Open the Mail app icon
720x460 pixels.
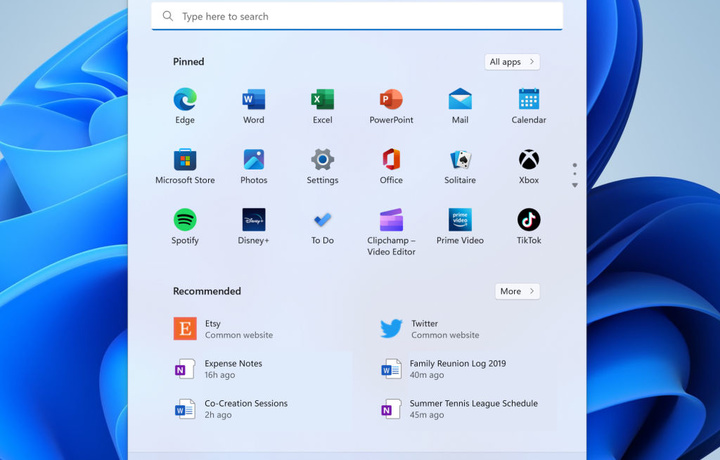point(460,106)
